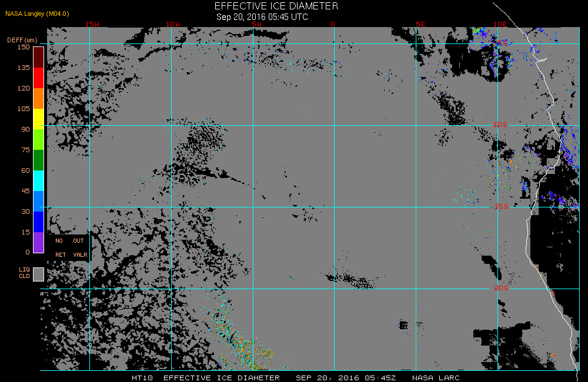Click the 75 scale value
The height and width of the screenshot is (382, 588).
point(25,150)
